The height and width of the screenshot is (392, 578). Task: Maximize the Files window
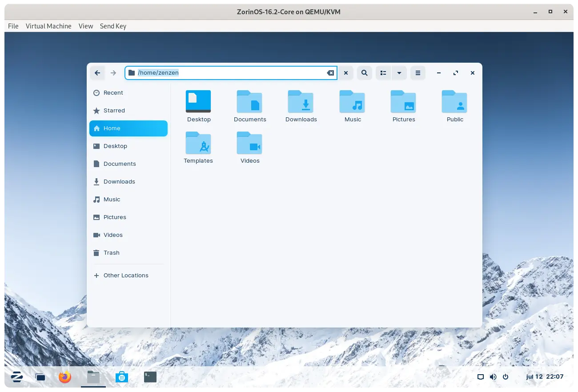point(456,73)
